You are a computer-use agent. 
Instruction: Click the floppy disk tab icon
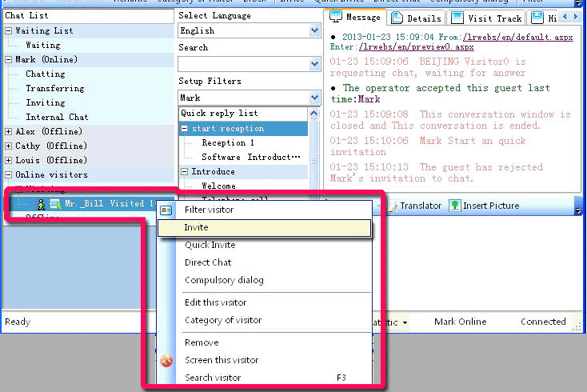pos(537,18)
